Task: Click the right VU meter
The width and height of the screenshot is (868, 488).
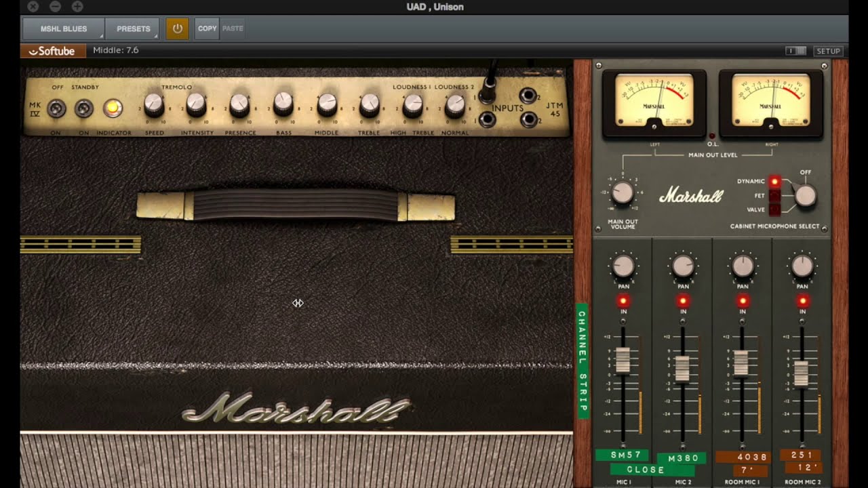Action: coord(771,102)
